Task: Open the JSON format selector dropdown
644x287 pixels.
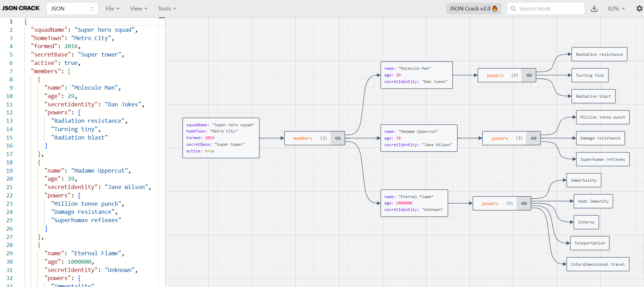Action: click(72, 8)
